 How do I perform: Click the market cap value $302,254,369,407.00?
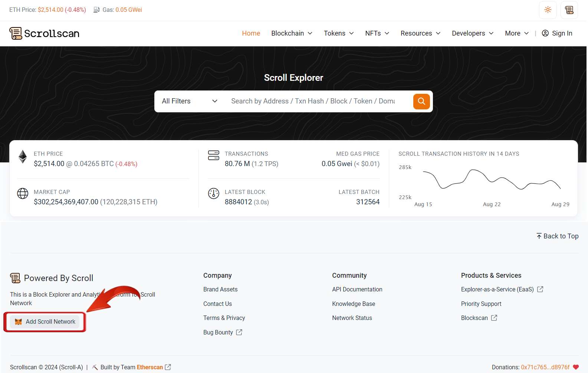[66, 202]
